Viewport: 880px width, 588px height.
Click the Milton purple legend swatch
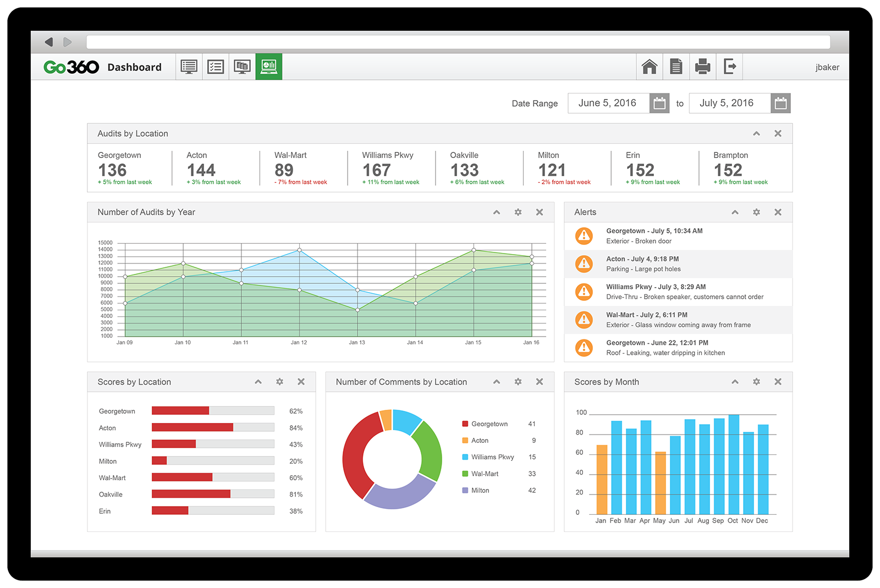click(x=465, y=490)
